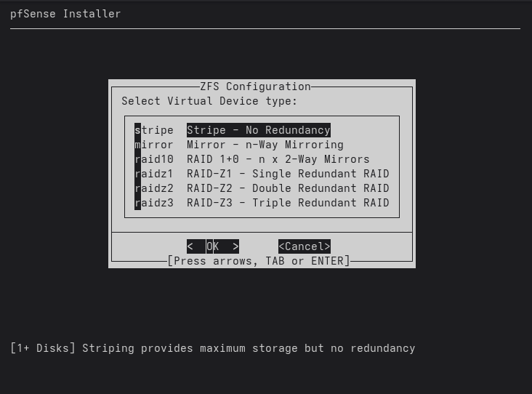This screenshot has width=532, height=394.
Task: Click the 'Select Virtual Device type:' prompt
Action: tap(209, 101)
